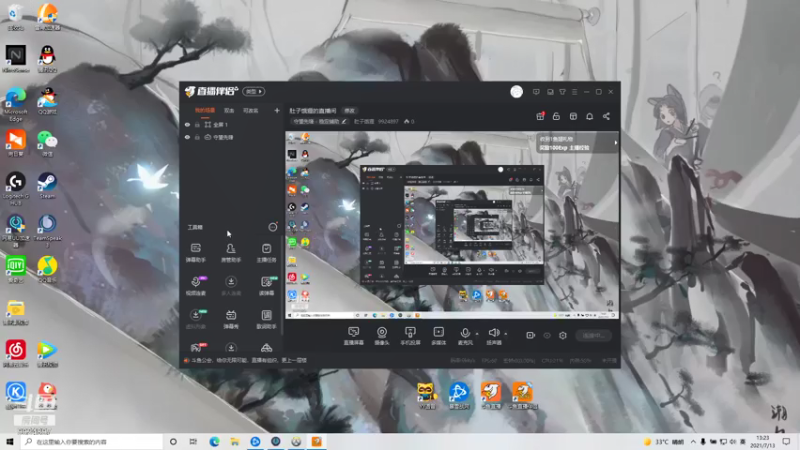Click the announcement text in status bar
This screenshot has height=450, width=800.
coord(248,360)
